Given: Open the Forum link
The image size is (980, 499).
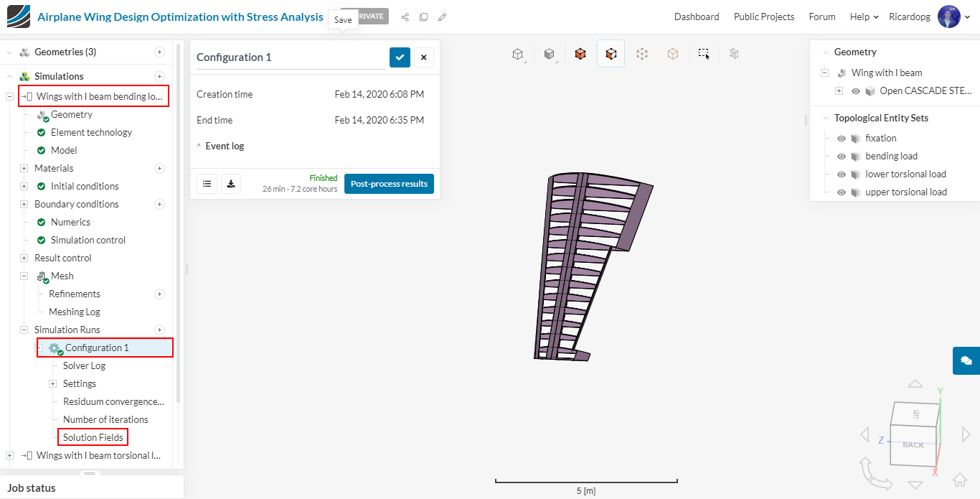Looking at the screenshot, I should click(x=821, y=17).
